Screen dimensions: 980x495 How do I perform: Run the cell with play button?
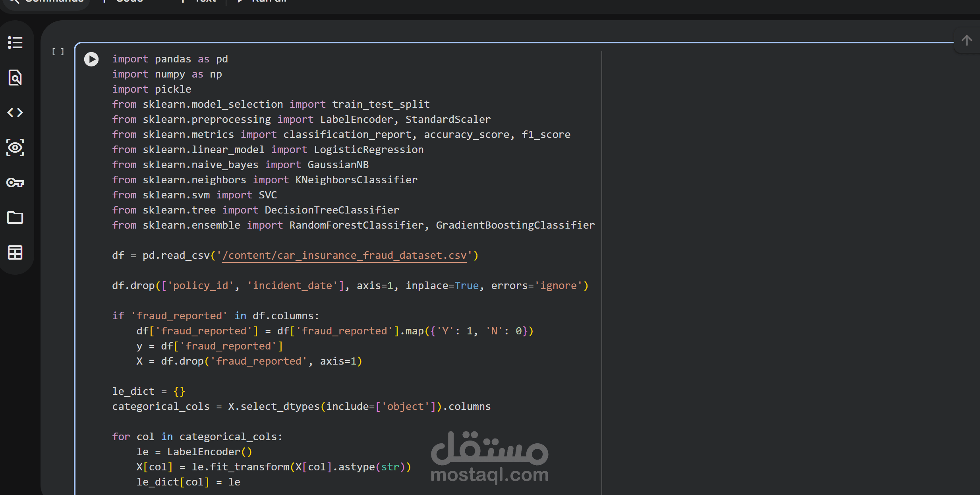click(x=91, y=59)
